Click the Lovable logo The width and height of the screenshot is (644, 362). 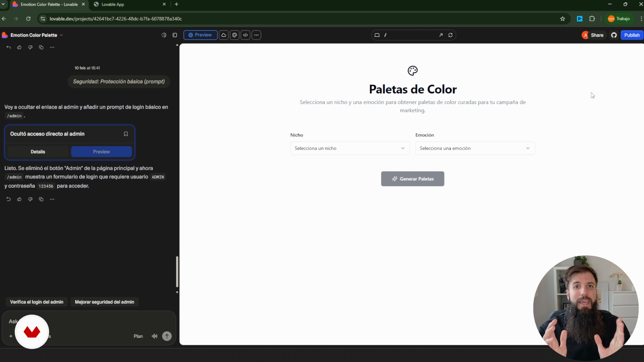5,35
